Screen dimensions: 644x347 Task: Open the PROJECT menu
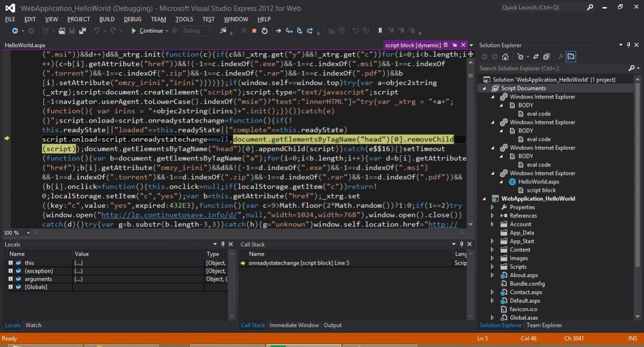78,19
